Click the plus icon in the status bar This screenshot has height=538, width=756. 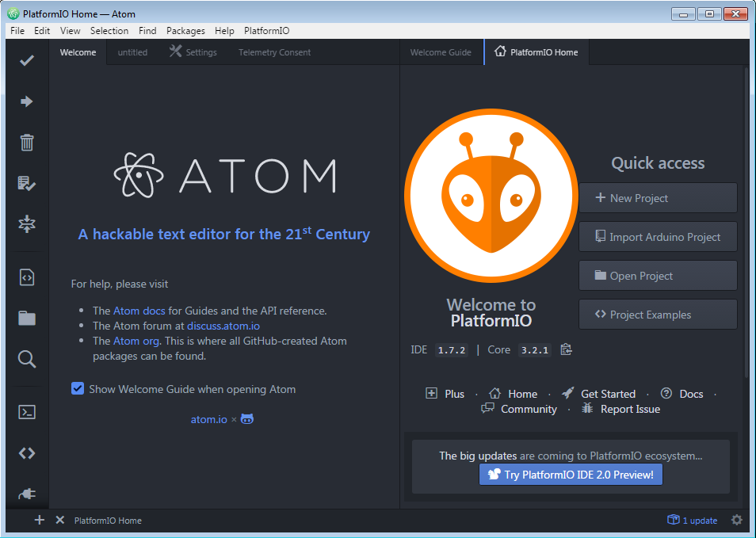[40, 520]
